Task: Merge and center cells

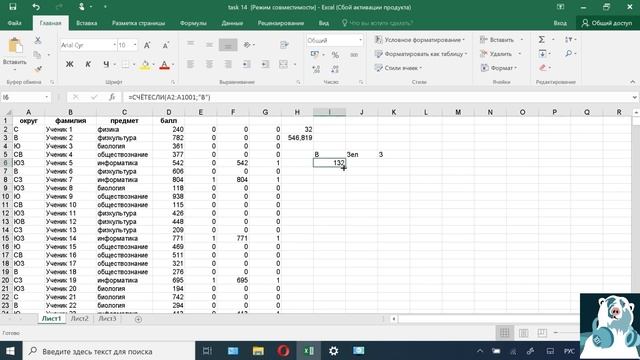Action: pyautogui.click(x=283, y=64)
